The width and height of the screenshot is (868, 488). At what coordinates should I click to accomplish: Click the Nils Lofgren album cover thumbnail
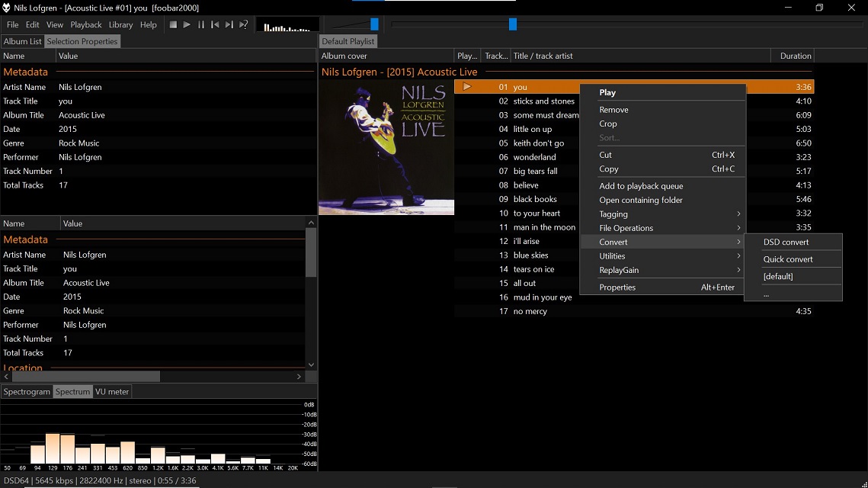[x=386, y=148]
